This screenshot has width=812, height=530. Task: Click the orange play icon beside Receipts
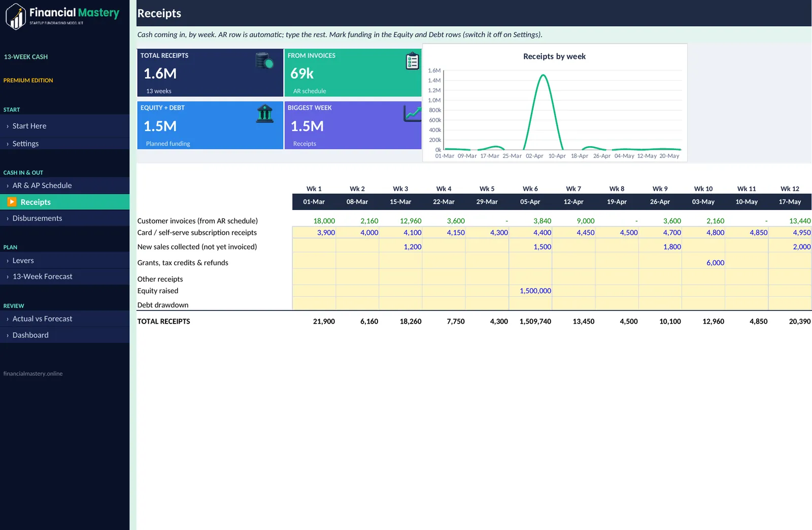click(x=12, y=202)
